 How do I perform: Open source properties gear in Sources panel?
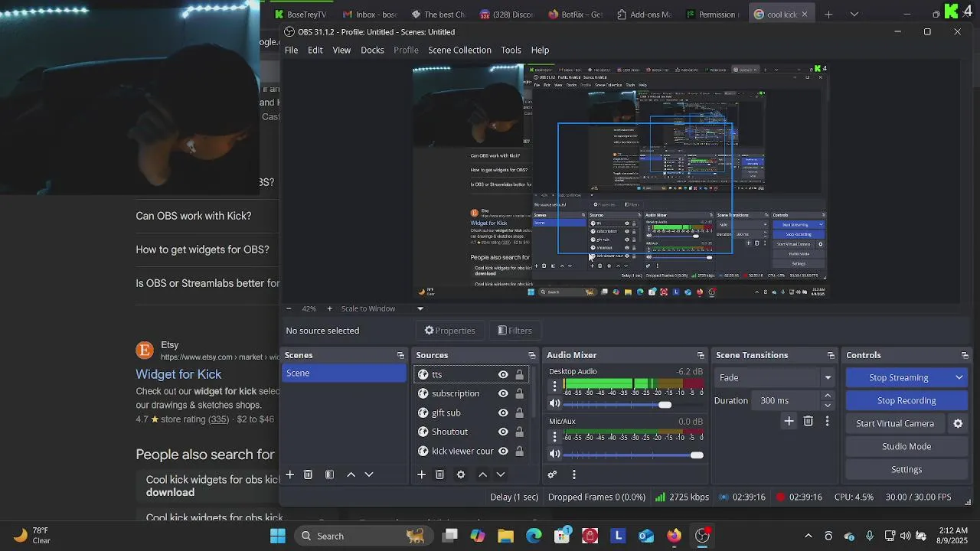tap(461, 474)
